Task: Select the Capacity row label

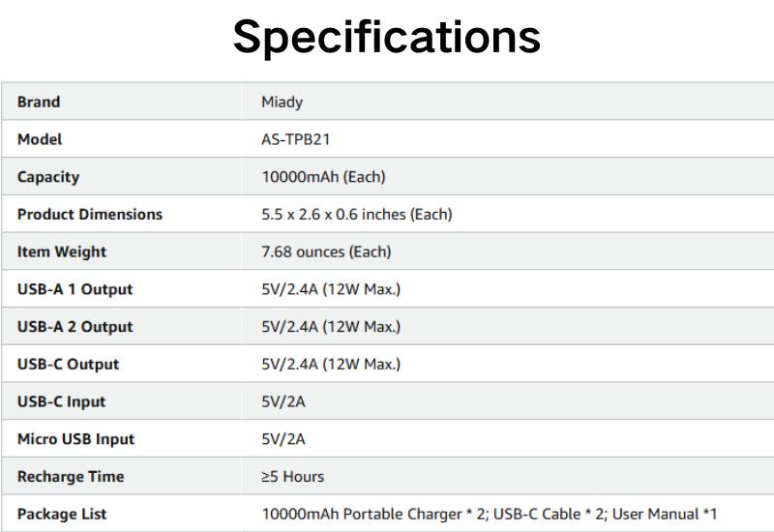Action: point(48,177)
